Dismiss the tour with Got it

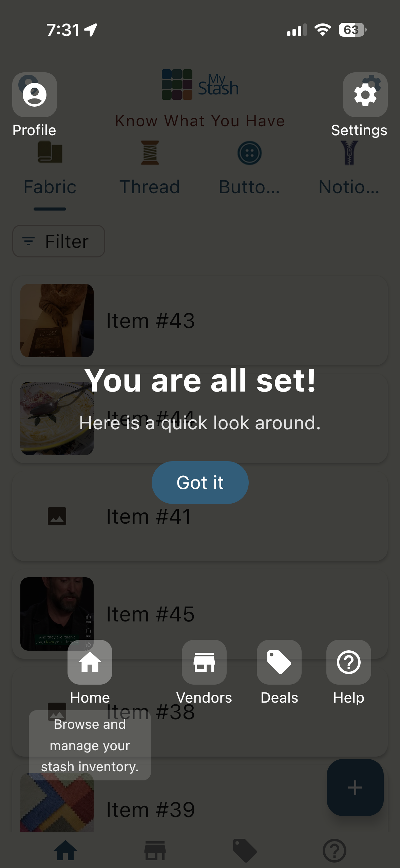click(200, 482)
